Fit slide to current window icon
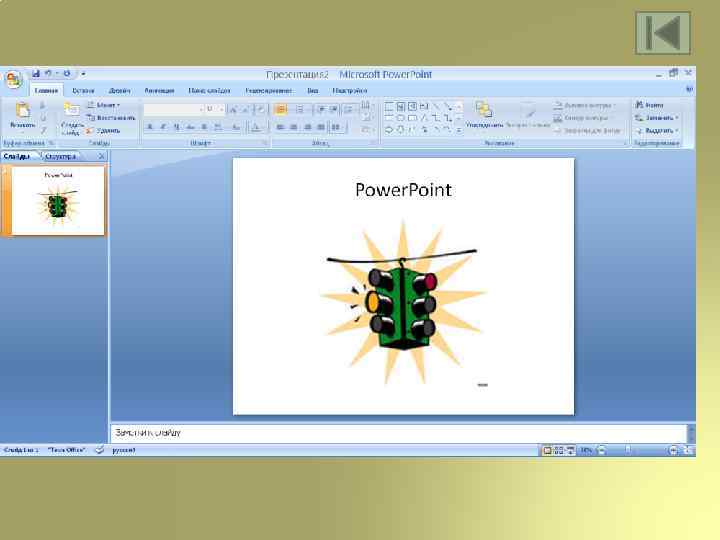 click(687, 450)
